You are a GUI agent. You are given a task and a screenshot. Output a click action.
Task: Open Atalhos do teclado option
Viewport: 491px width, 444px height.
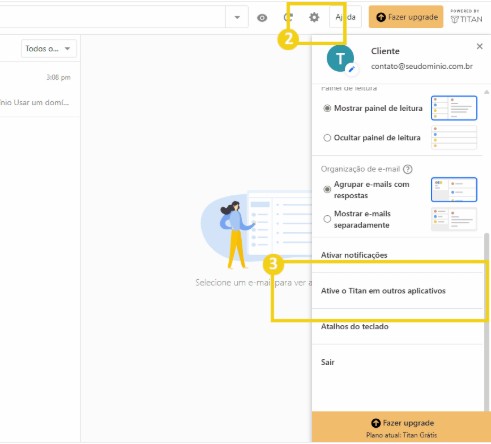(x=397, y=327)
